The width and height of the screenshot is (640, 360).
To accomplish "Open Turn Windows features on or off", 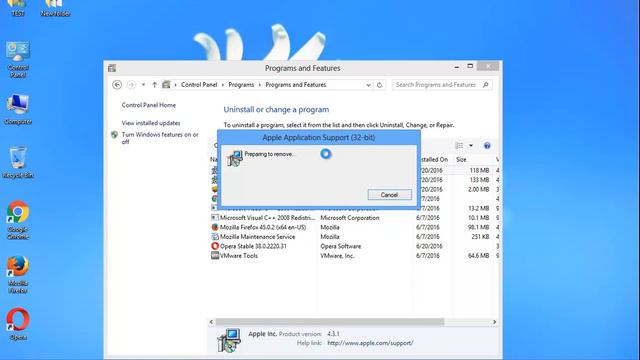I will [160, 138].
